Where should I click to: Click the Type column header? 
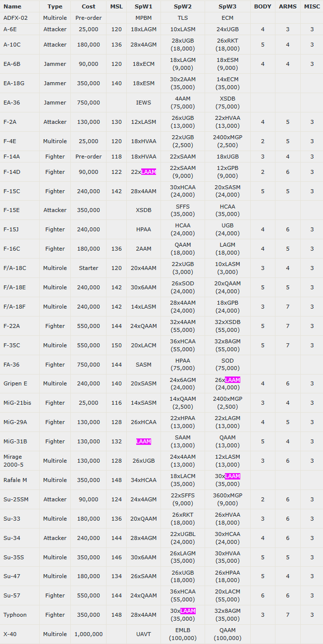tap(55, 6)
